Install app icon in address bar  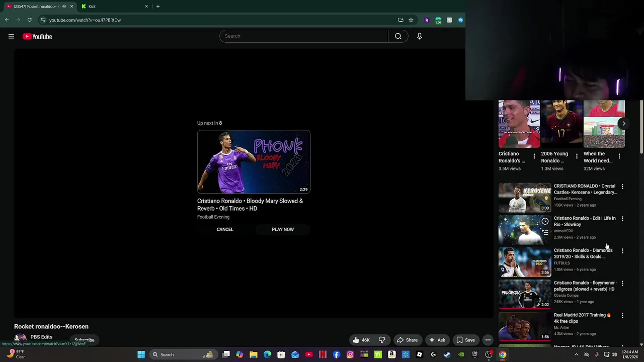pyautogui.click(x=400, y=20)
